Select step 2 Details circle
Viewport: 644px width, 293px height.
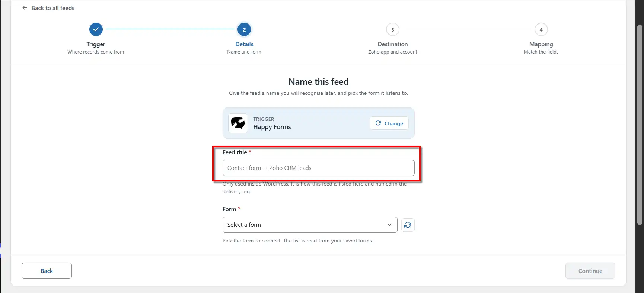tap(244, 29)
